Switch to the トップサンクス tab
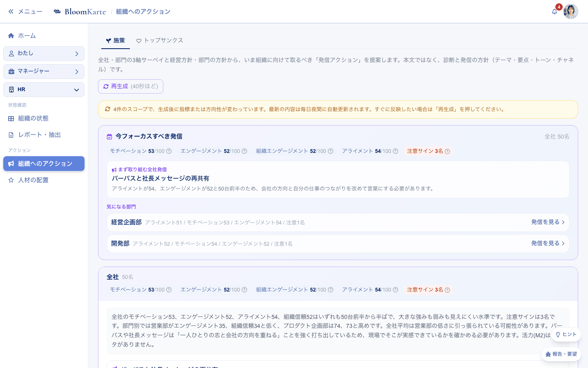 click(160, 40)
